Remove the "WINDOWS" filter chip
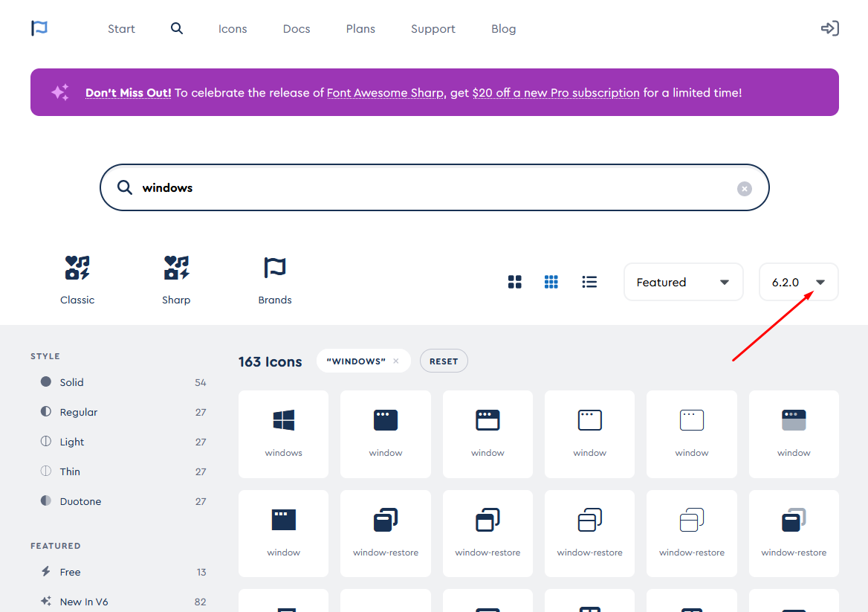Image resolution: width=868 pixels, height=612 pixels. [396, 361]
